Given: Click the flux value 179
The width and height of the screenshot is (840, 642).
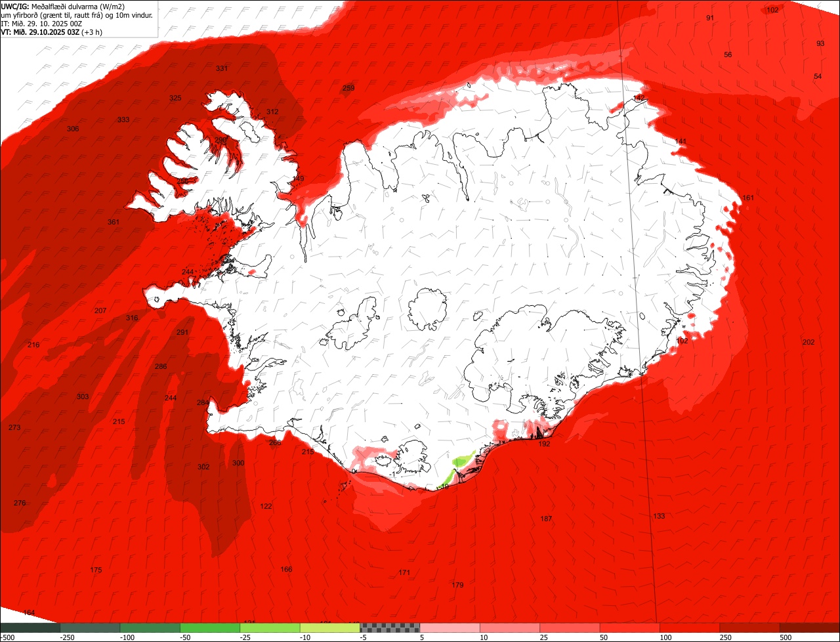Looking at the screenshot, I should pos(458,585).
